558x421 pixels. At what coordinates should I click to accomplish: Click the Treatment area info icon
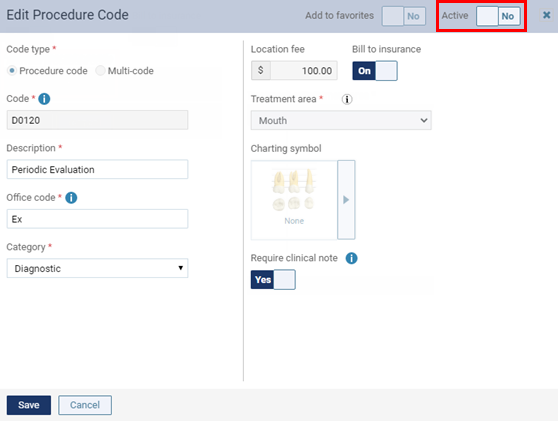[347, 99]
